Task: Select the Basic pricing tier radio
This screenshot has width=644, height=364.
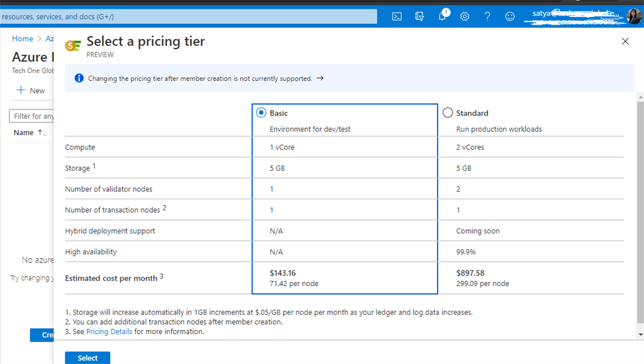Action: point(262,113)
